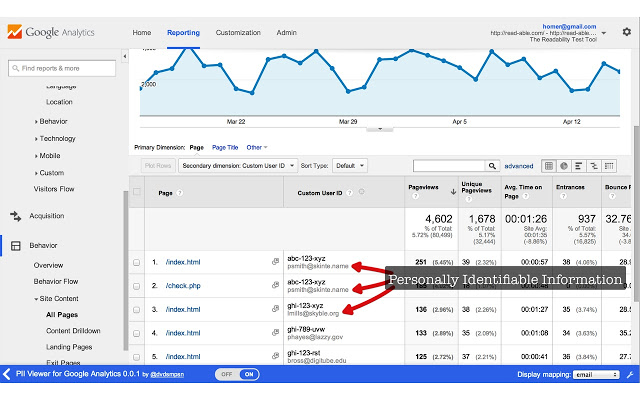Viewport: 640px width, 400px height.
Task: Click the Plot Rows button
Action: tap(158, 166)
